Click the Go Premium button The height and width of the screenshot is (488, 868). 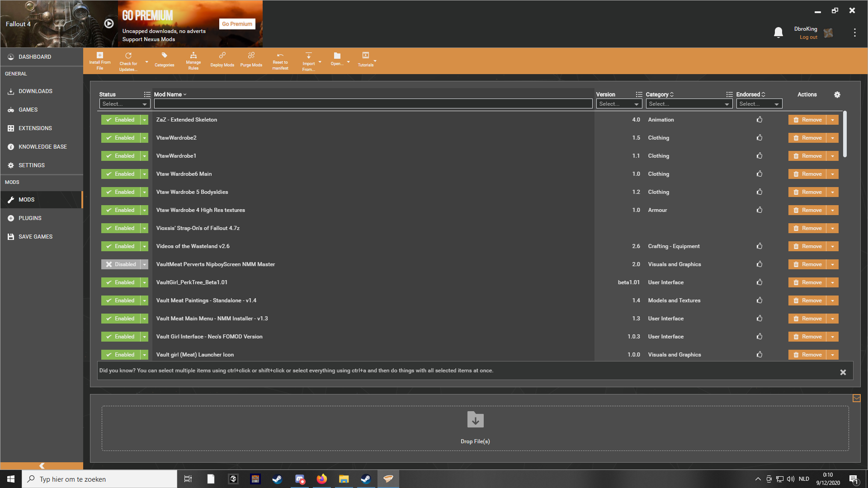[x=237, y=24]
